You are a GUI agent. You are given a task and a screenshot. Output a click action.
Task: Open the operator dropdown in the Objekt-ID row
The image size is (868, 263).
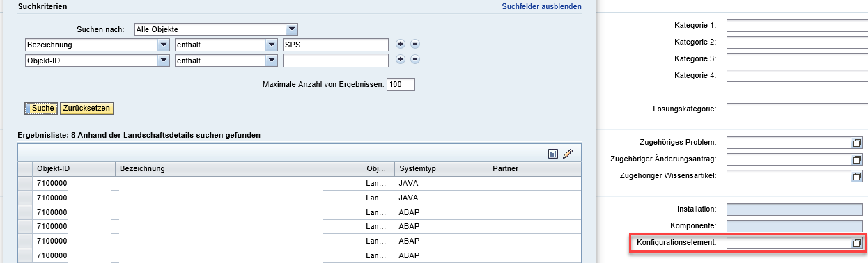point(272,61)
